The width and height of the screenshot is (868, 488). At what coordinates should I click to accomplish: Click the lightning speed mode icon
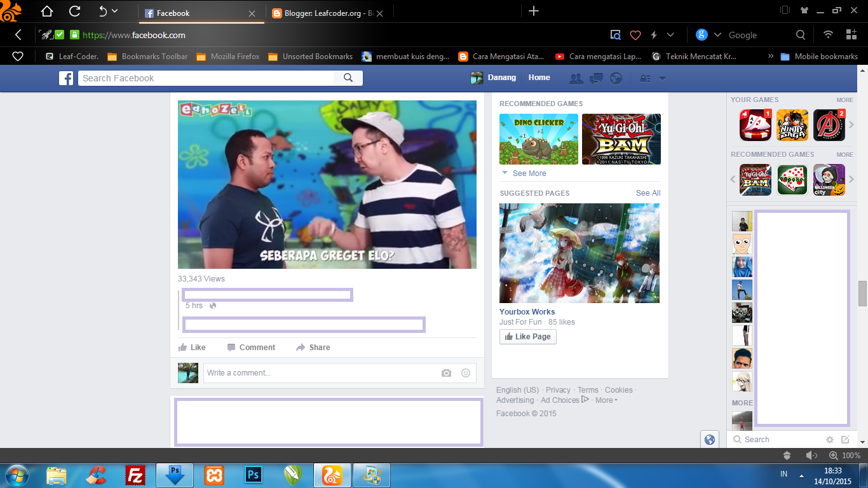654,35
